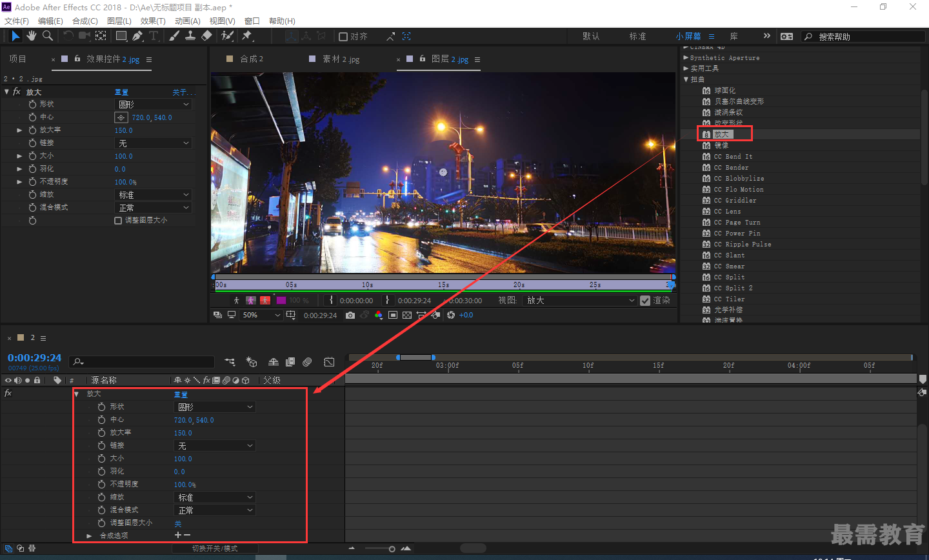
Task: Select the Brush tool
Action: tap(174, 36)
